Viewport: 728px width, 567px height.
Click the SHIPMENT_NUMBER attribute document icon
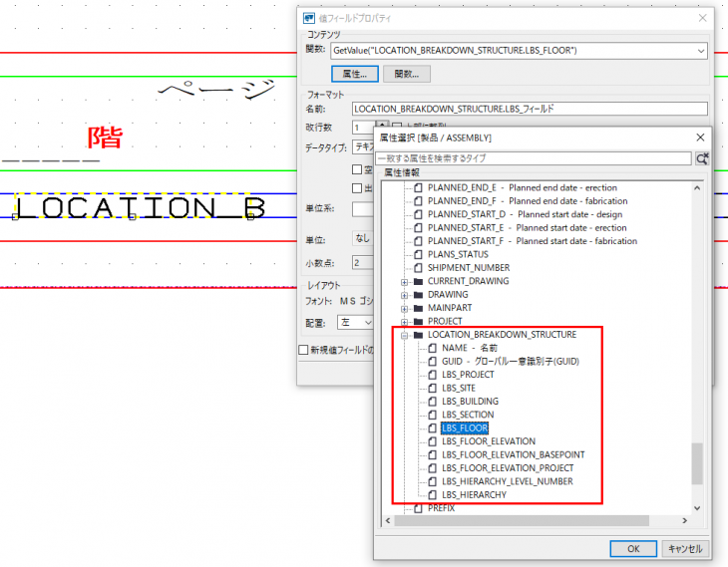tap(418, 268)
